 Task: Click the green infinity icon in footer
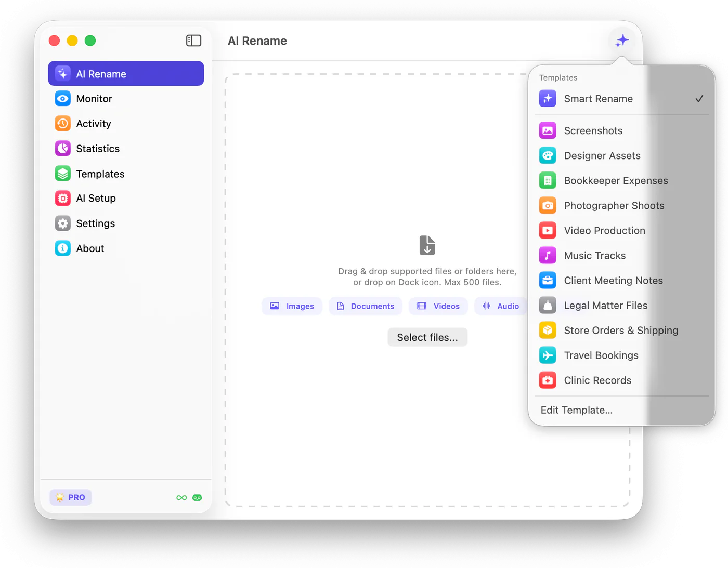tap(181, 498)
